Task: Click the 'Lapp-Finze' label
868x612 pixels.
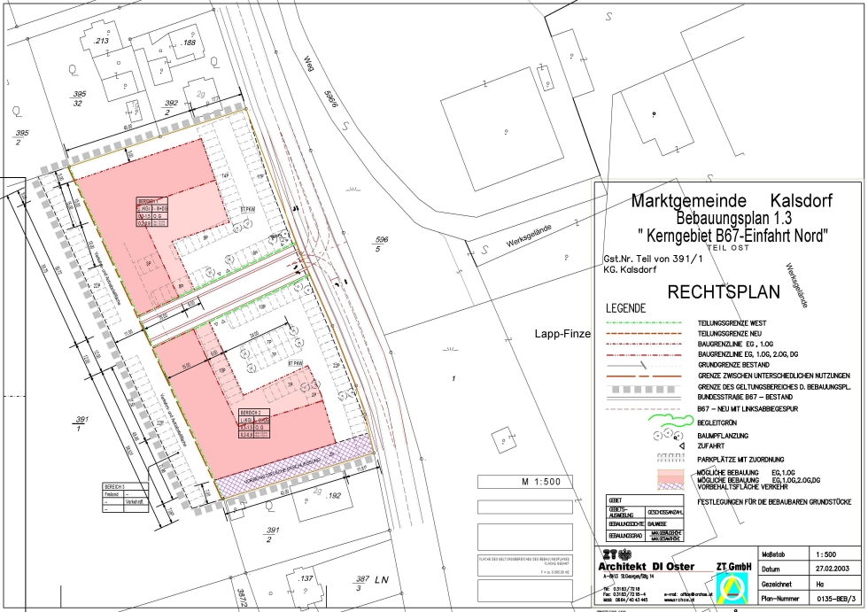Action: click(x=562, y=334)
